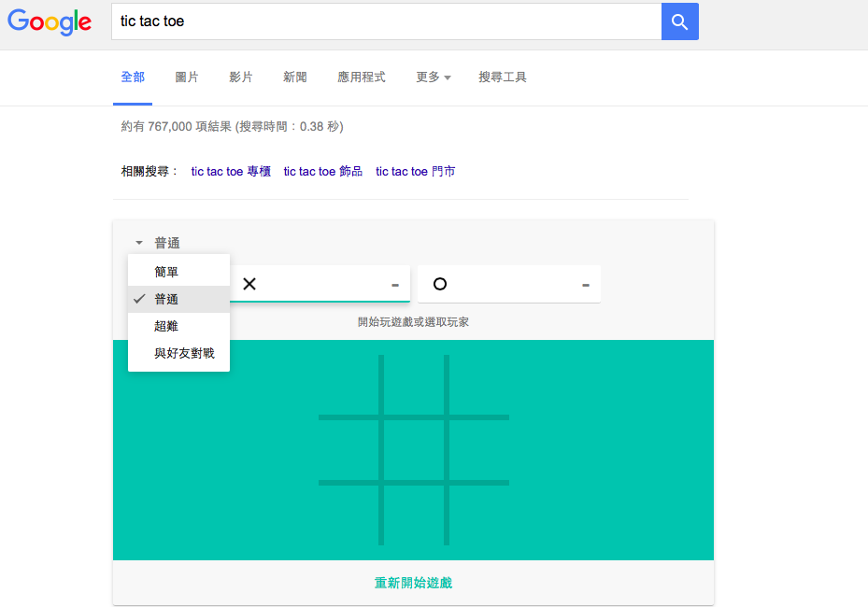Click the search input field
The image size is (868, 607).
pos(385,21)
